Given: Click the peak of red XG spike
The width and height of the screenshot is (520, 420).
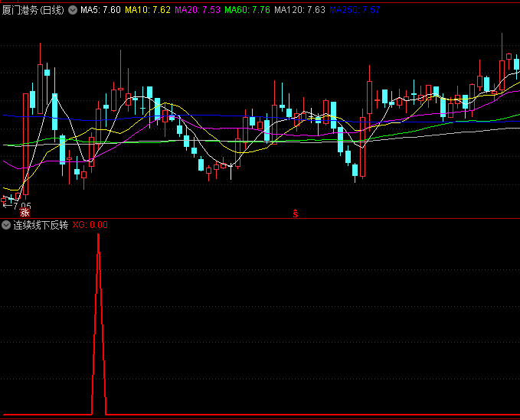Looking at the screenshot, I should 98,236.
